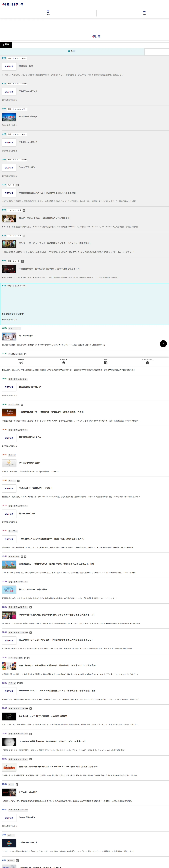This screenshot has width=169, height=868.
Task: Click the 旅・グルメ genre tag at 17:30
Action: click(x=13, y=531)
